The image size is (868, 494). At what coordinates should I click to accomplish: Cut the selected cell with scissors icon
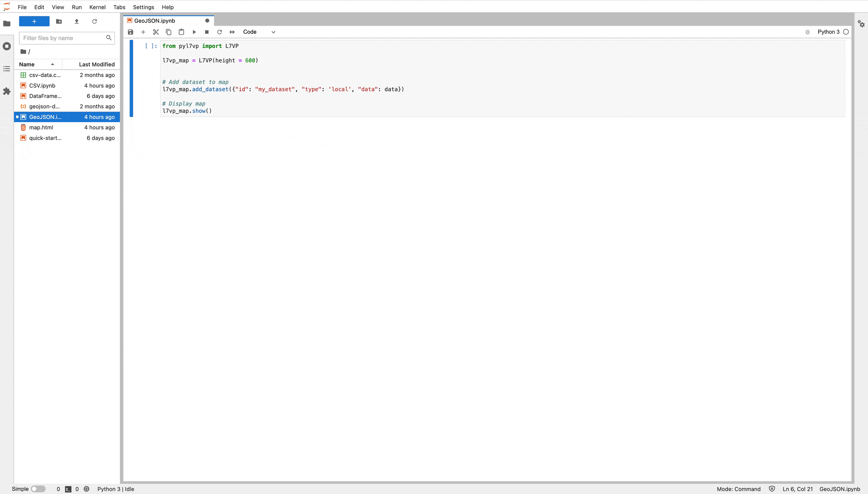156,32
